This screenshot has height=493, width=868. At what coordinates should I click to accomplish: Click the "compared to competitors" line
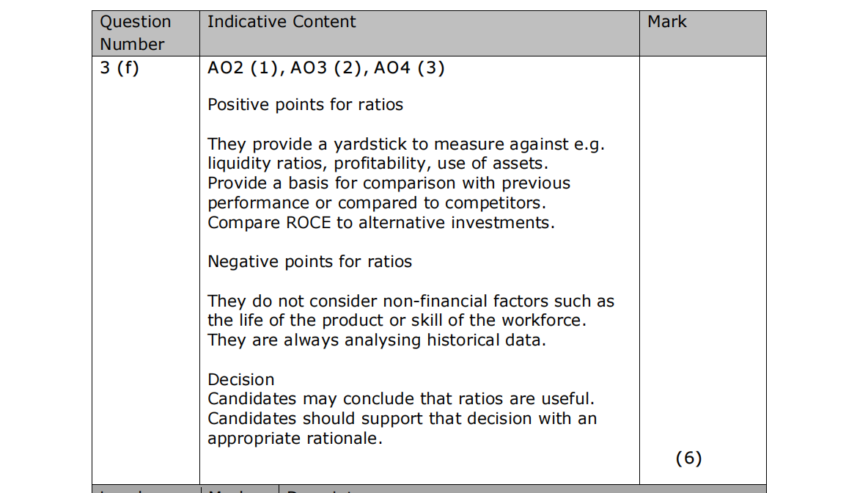point(377,202)
